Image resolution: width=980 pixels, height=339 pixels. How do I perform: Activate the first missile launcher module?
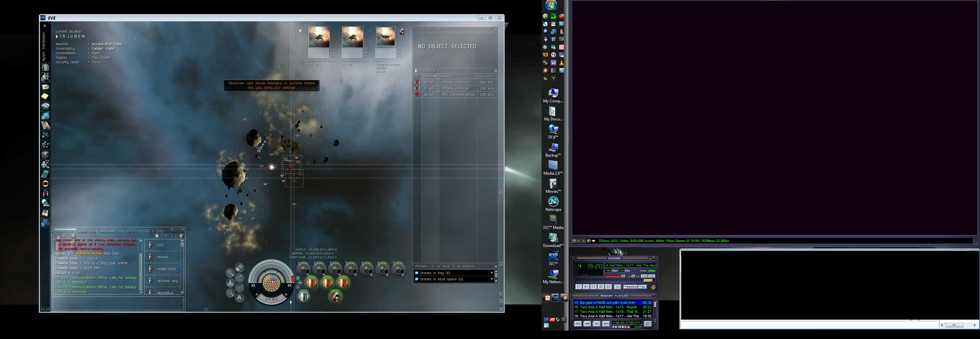(x=304, y=269)
